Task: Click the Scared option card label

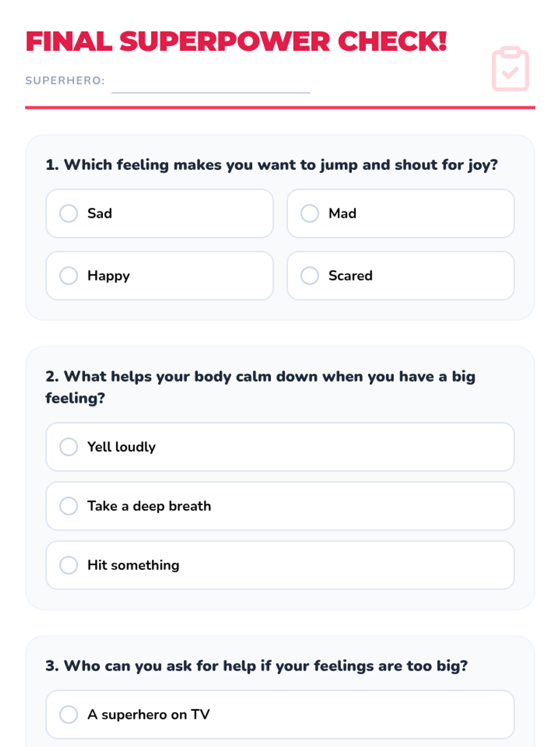Action: tap(350, 276)
